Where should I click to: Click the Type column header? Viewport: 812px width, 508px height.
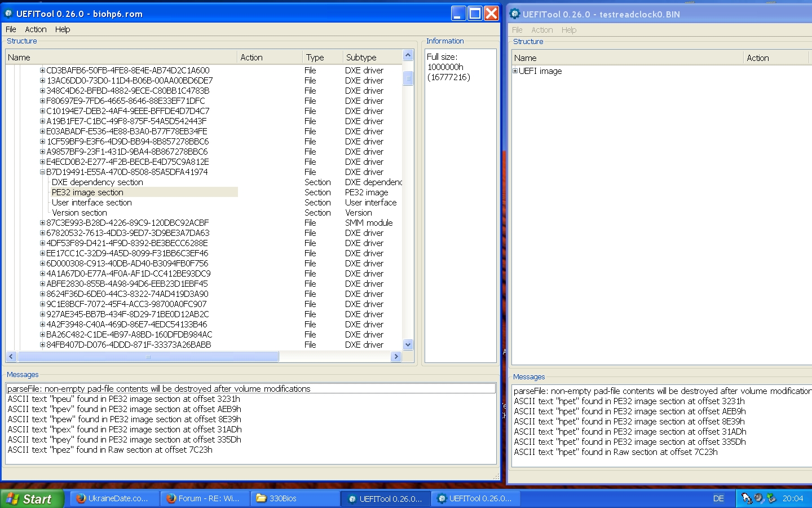click(323, 57)
